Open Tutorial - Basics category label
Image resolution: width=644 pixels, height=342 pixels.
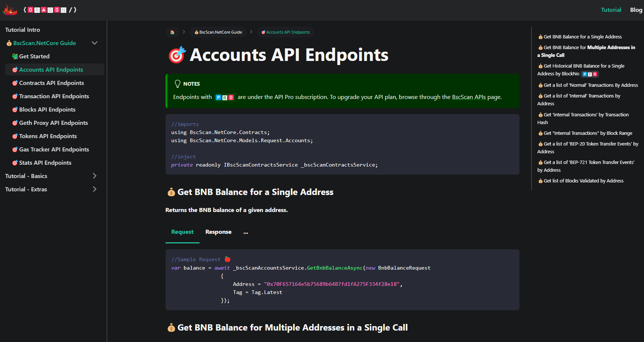click(x=26, y=176)
